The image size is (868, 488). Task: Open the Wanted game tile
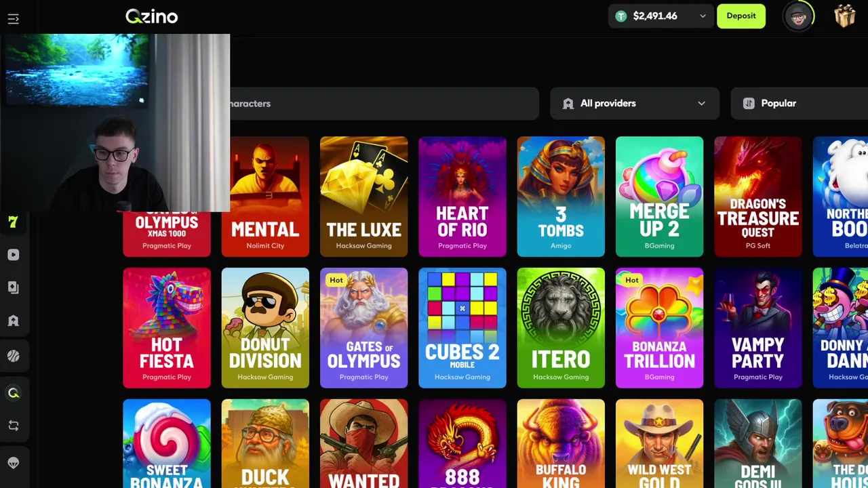pos(363,443)
